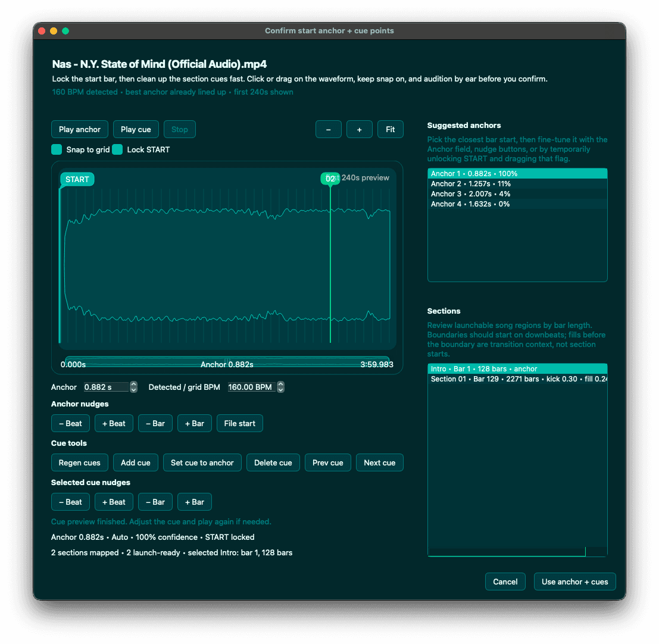Nudge anchor back one beat

(x=70, y=423)
